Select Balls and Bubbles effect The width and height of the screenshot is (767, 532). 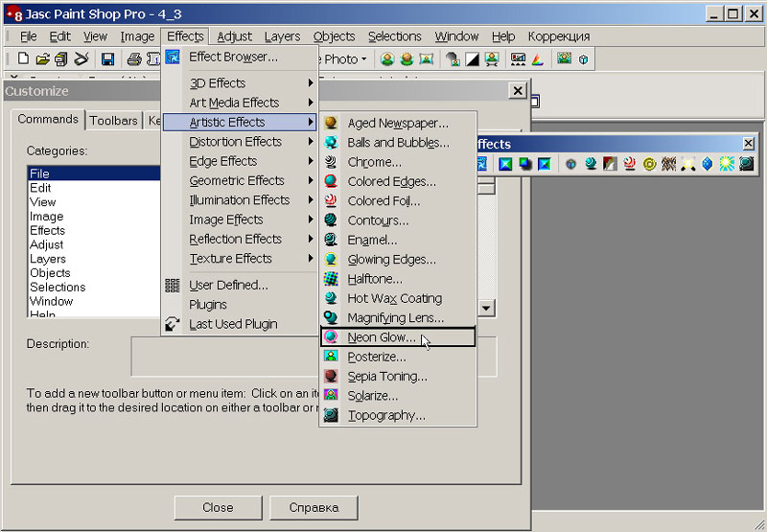pos(398,143)
